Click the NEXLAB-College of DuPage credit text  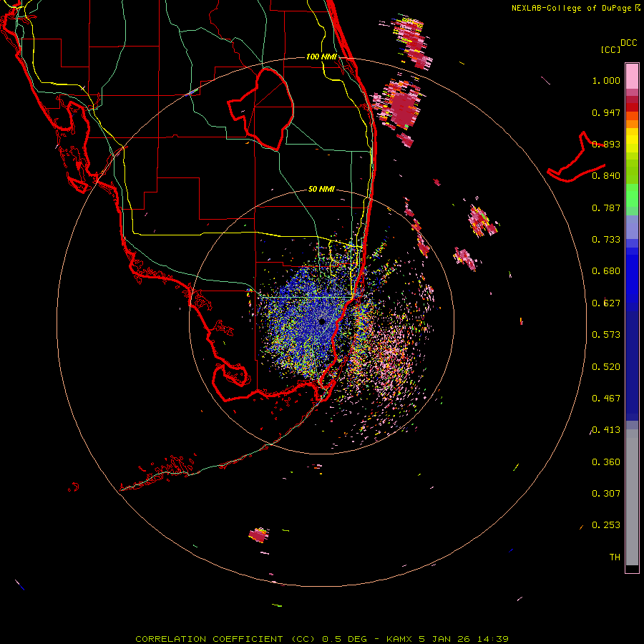click(571, 8)
